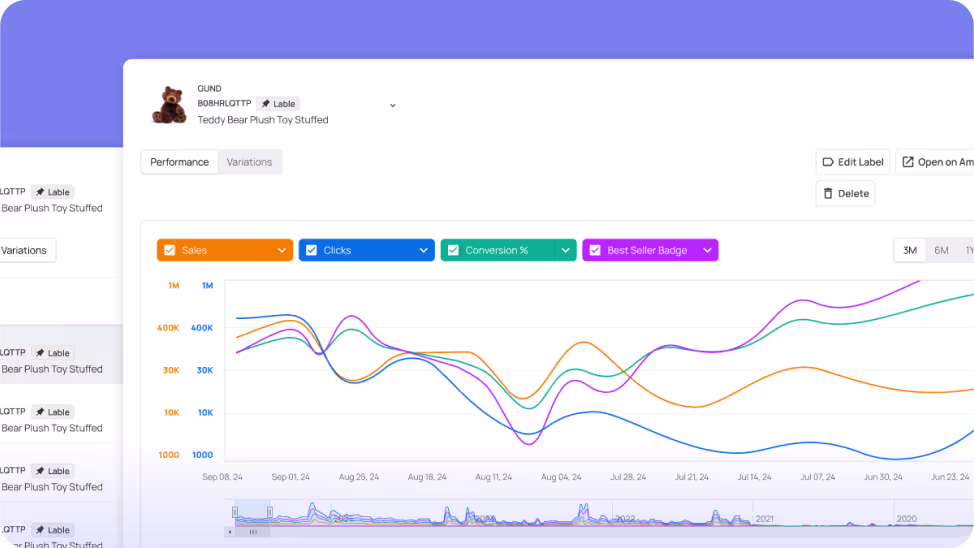
Task: Click the external link icon
Action: (x=908, y=162)
